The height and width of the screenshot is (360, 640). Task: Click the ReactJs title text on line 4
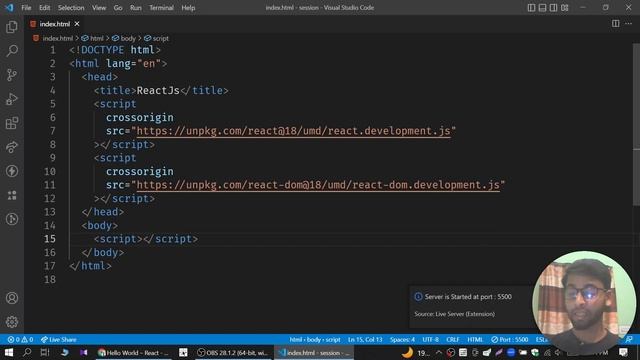click(x=158, y=91)
